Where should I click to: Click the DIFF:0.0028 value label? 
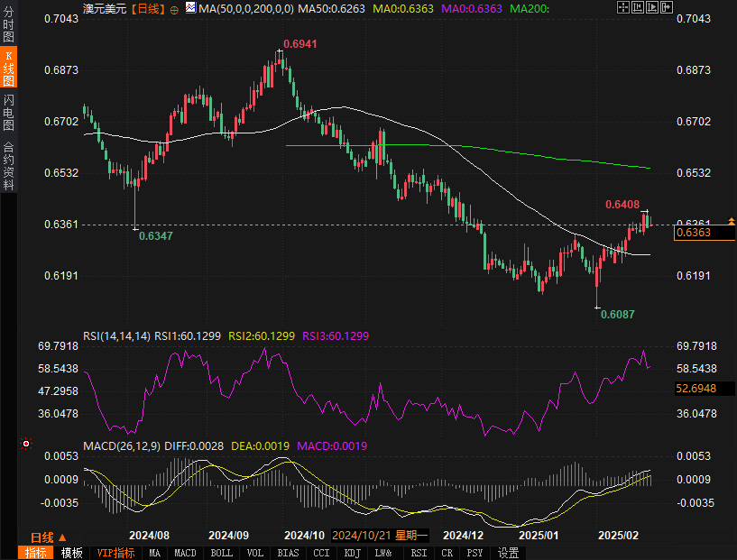click(x=194, y=445)
